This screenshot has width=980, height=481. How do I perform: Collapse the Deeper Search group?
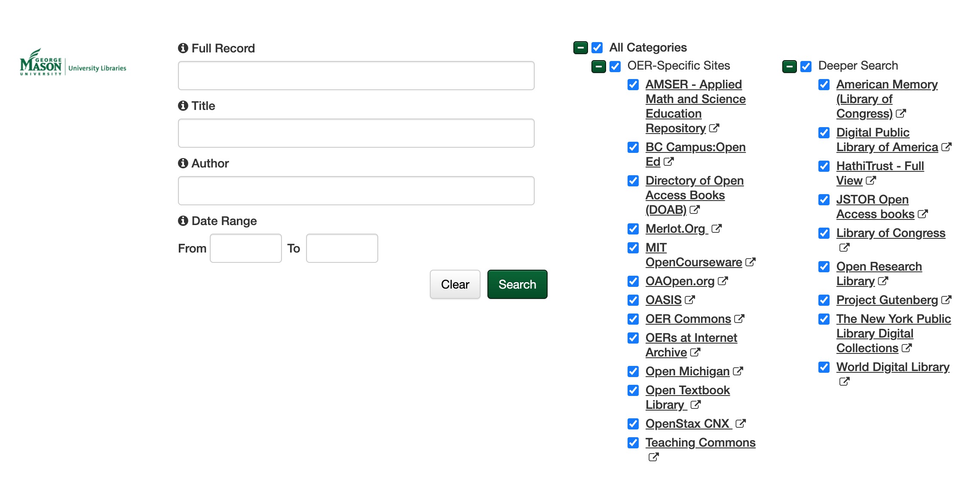click(x=789, y=66)
